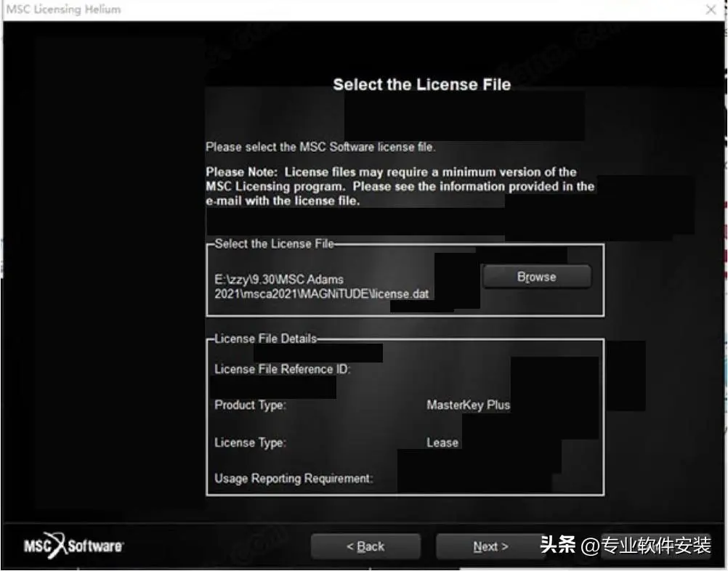Image resolution: width=728 pixels, height=571 pixels.
Task: Select the 'Lease' license type value
Action: 442,442
